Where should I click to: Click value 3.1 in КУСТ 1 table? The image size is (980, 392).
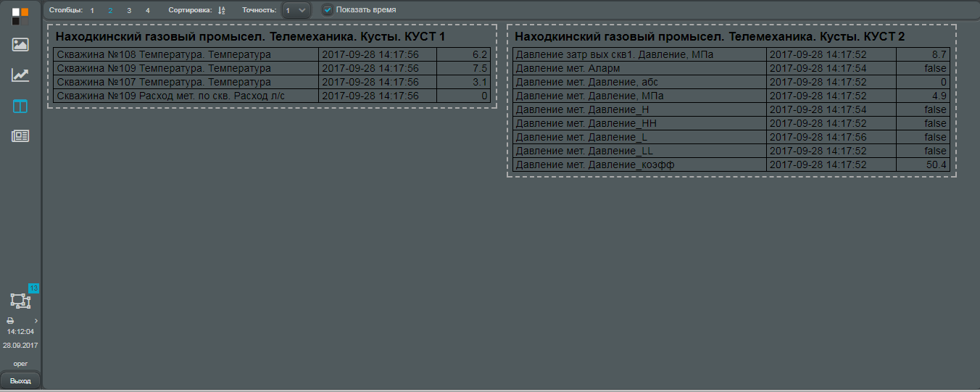480,82
